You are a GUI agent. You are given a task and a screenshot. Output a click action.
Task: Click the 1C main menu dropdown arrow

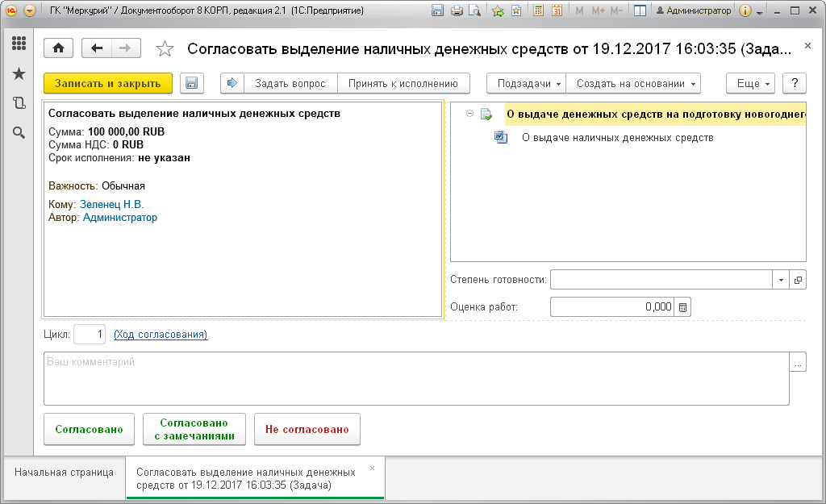click(x=30, y=10)
